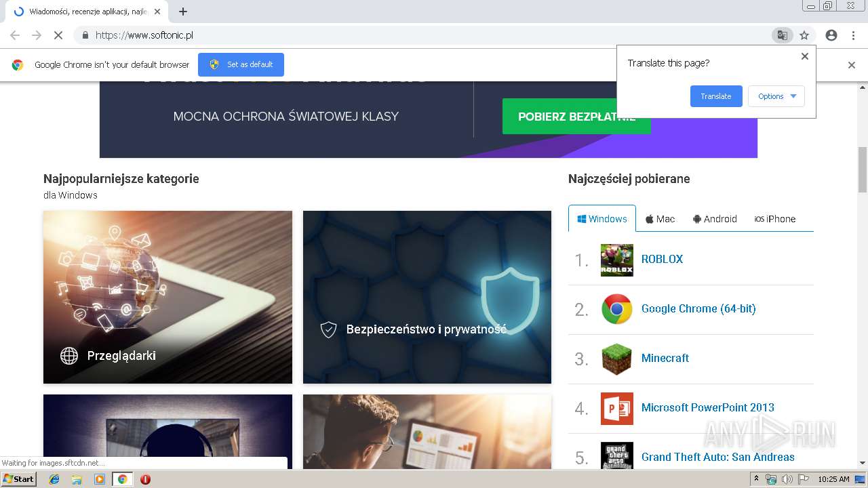Image resolution: width=868 pixels, height=488 pixels.
Task: Select the Chrome taskbar button
Action: tap(122, 479)
